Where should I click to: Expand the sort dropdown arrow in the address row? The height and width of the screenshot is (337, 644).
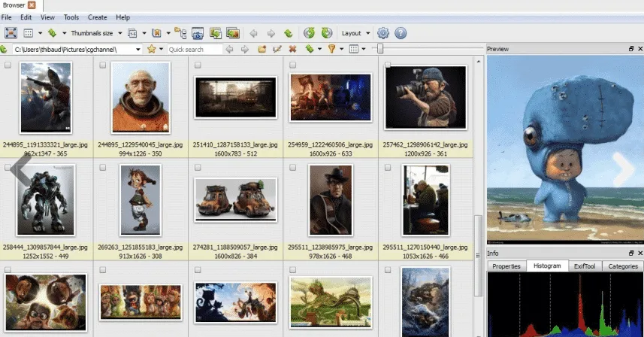[319, 50]
